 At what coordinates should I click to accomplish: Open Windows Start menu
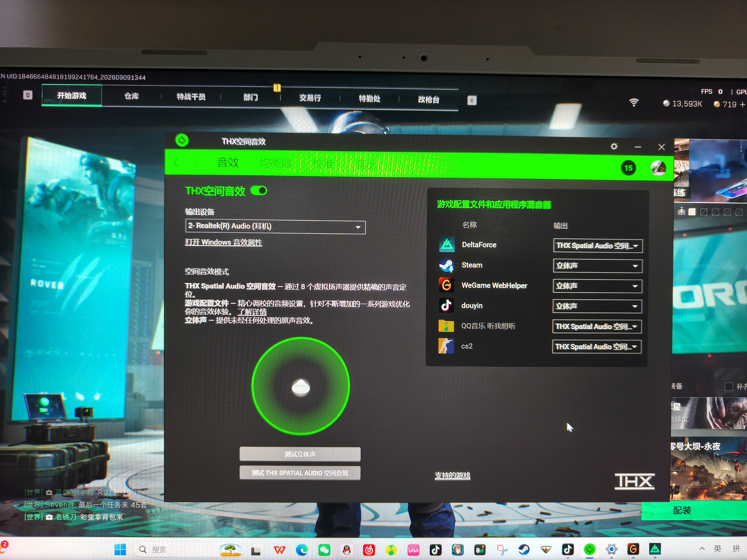click(120, 549)
